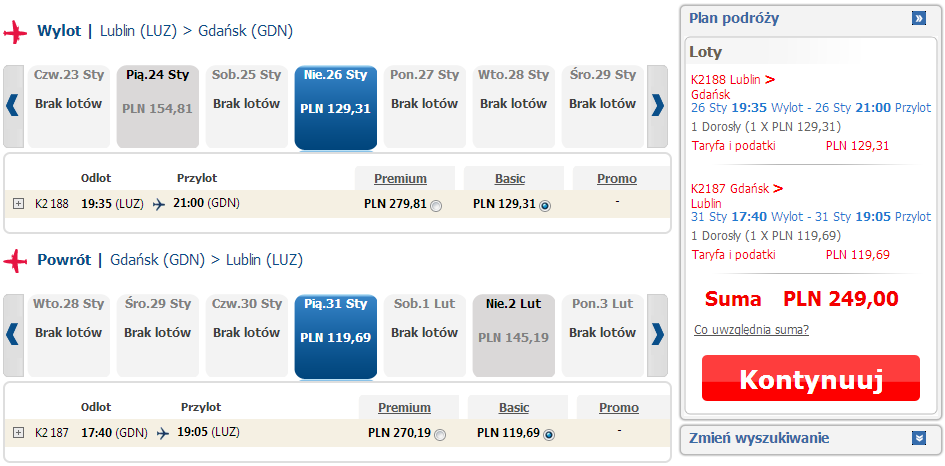Select Premium fare PLN 279,81 radio

pos(436,206)
